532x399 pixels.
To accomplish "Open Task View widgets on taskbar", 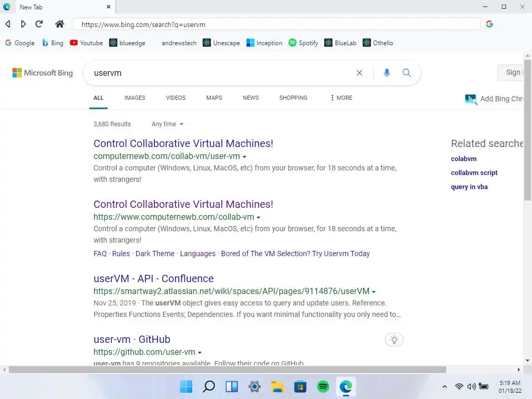I will (232, 387).
